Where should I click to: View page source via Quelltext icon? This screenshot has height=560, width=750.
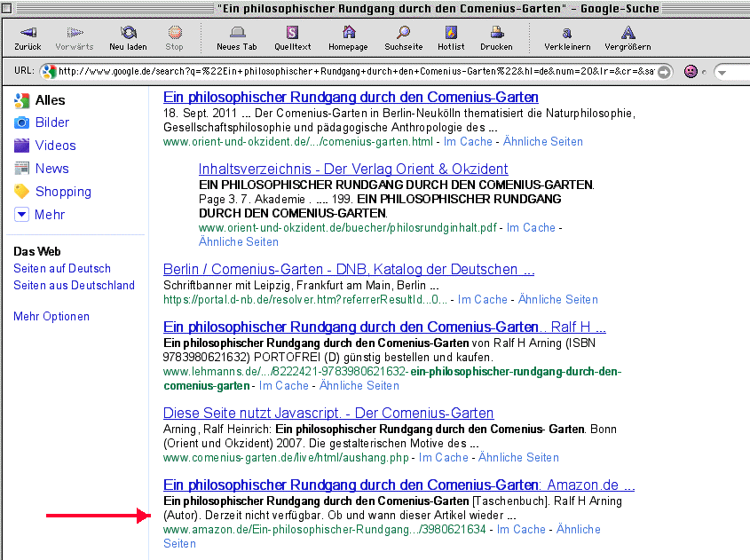(292, 33)
